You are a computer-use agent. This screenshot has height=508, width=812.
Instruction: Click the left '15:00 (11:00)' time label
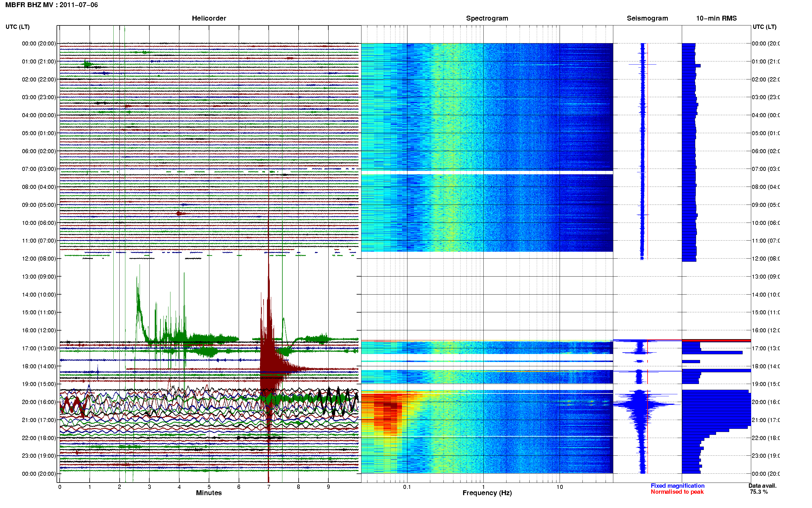point(39,312)
